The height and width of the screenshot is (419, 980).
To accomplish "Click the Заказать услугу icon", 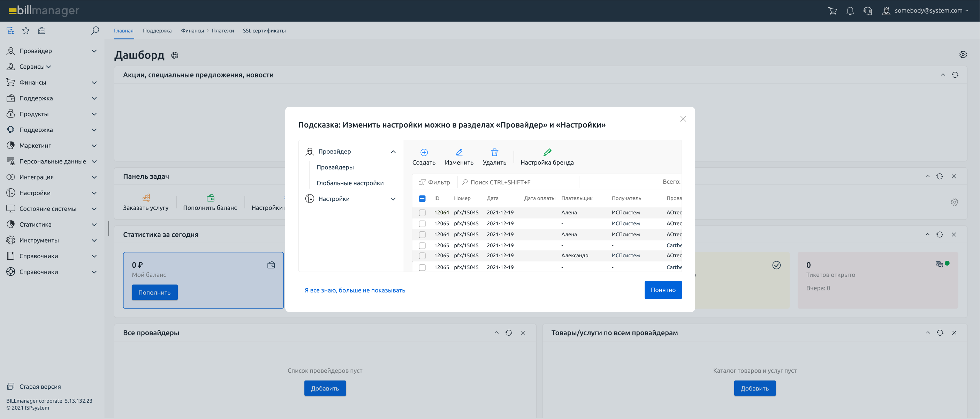I will 146,197.
